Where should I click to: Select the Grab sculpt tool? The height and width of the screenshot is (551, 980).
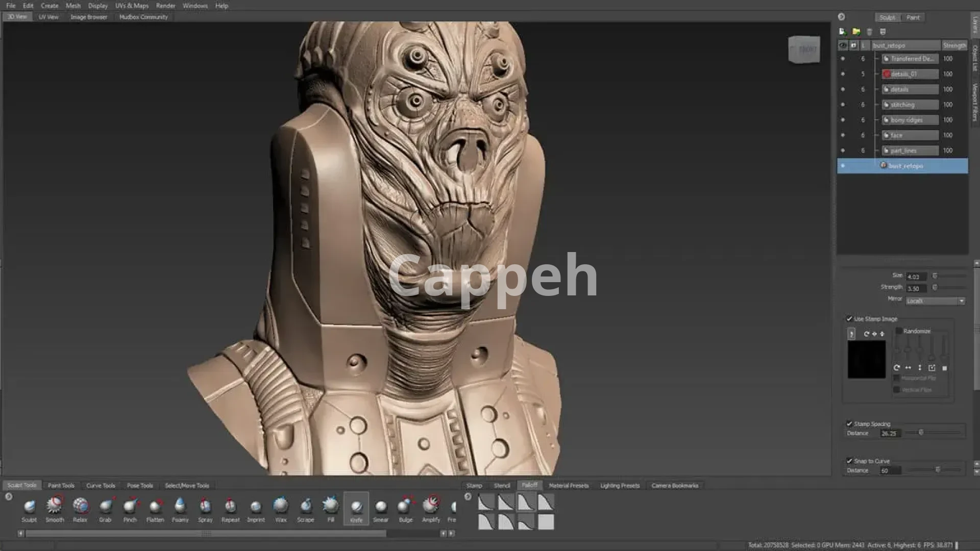coord(105,506)
